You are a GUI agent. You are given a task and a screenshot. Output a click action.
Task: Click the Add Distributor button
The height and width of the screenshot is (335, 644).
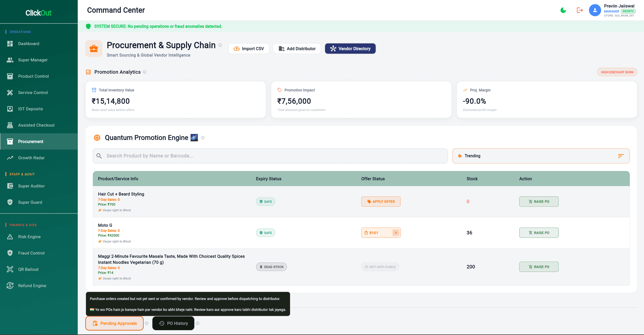point(297,49)
